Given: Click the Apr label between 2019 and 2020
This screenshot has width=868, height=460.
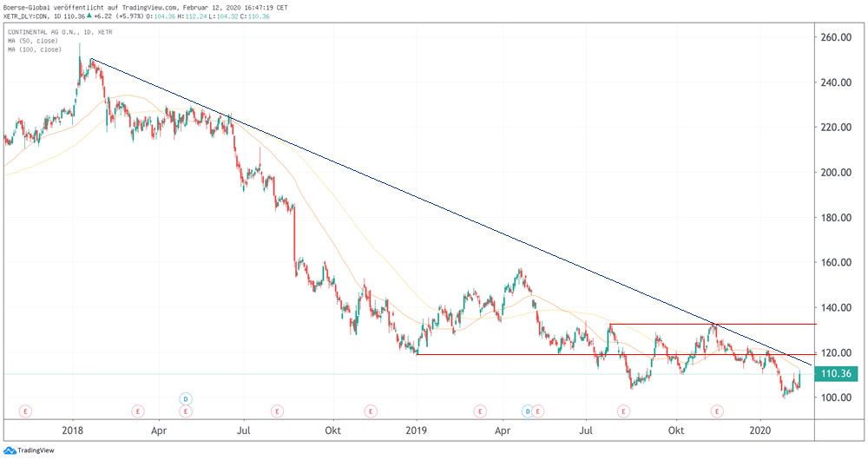Looking at the screenshot, I should 503,430.
